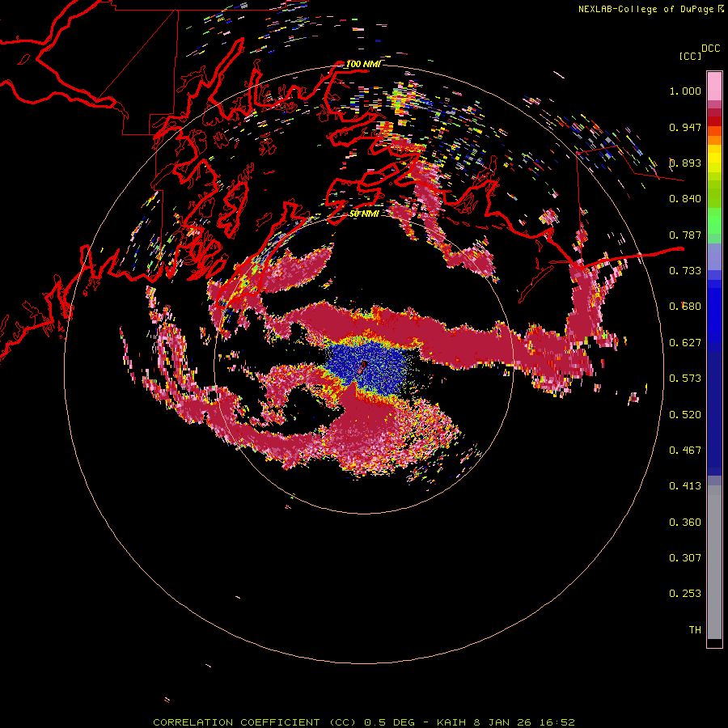Click the 0.253 color scale value
728x728 pixels.
click(x=685, y=594)
